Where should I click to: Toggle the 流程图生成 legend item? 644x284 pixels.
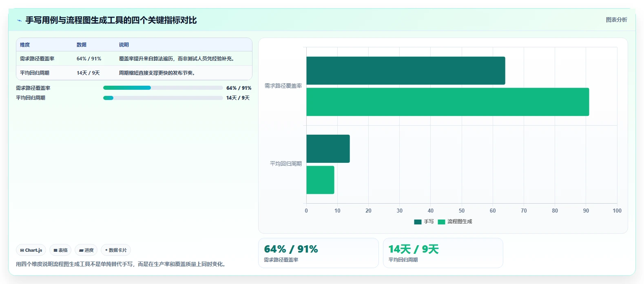(455, 222)
